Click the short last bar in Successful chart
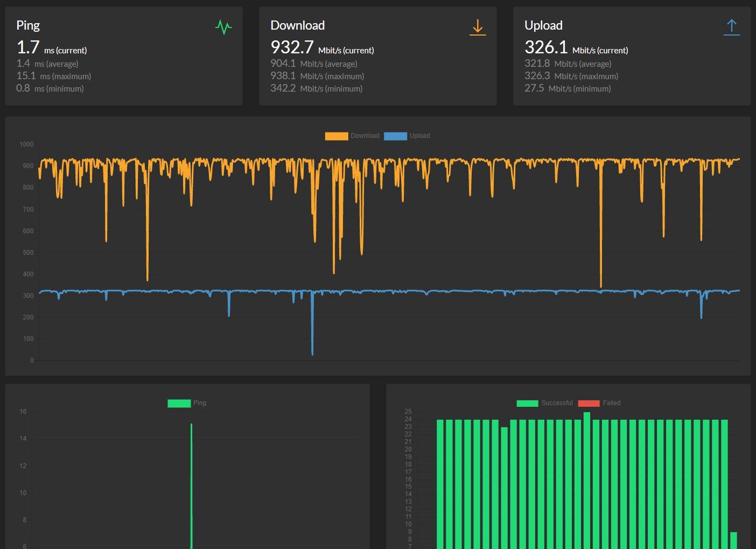 pos(733,540)
